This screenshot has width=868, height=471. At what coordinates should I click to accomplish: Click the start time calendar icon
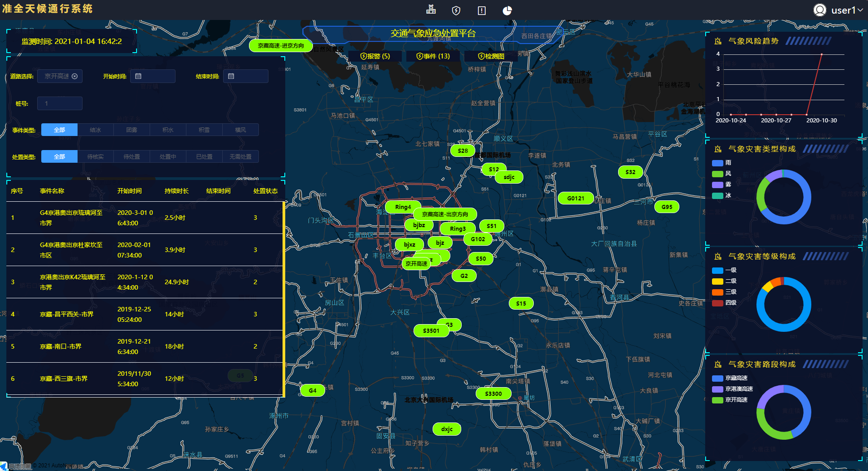pos(138,76)
